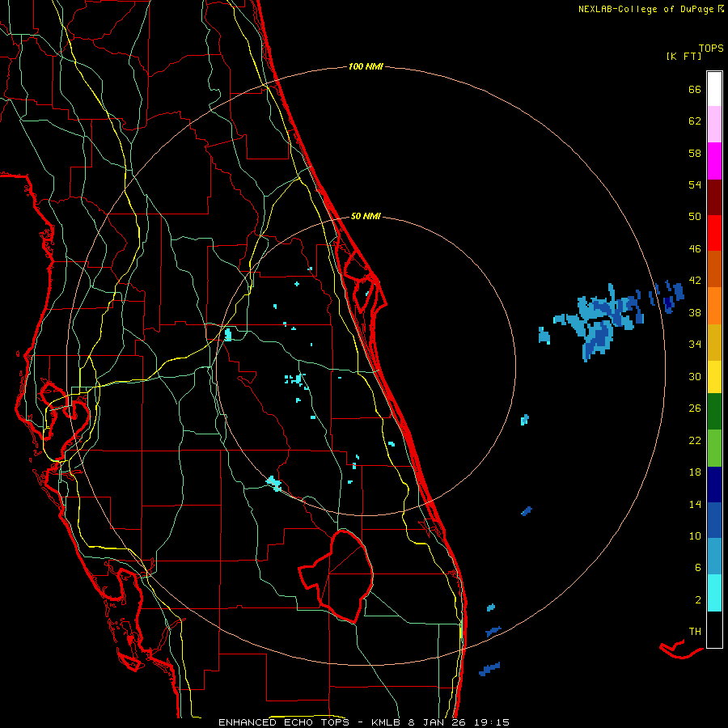Select the 30 legend value
Viewport: 728px width, 728px height.
(x=695, y=376)
